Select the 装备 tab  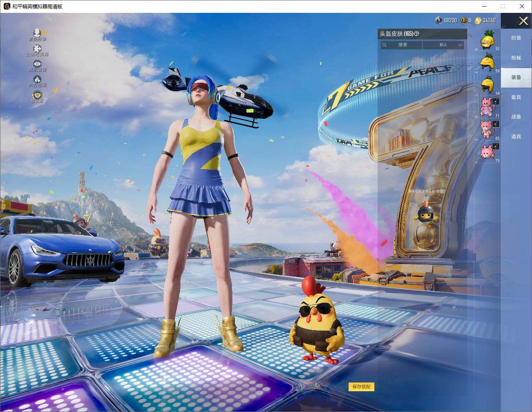pyautogui.click(x=516, y=77)
